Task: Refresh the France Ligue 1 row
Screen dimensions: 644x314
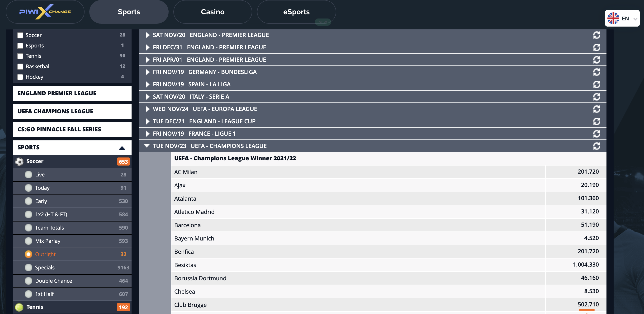Action: coord(597,134)
